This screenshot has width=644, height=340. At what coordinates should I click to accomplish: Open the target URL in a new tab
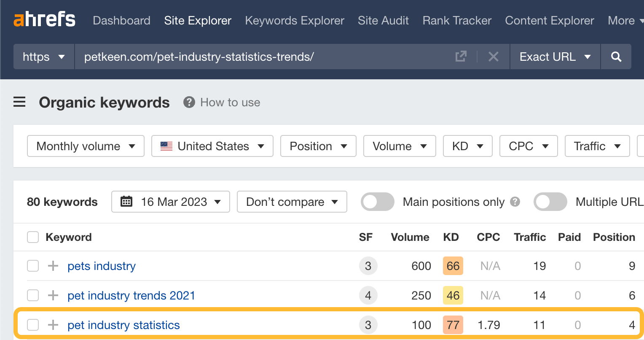[x=462, y=56]
